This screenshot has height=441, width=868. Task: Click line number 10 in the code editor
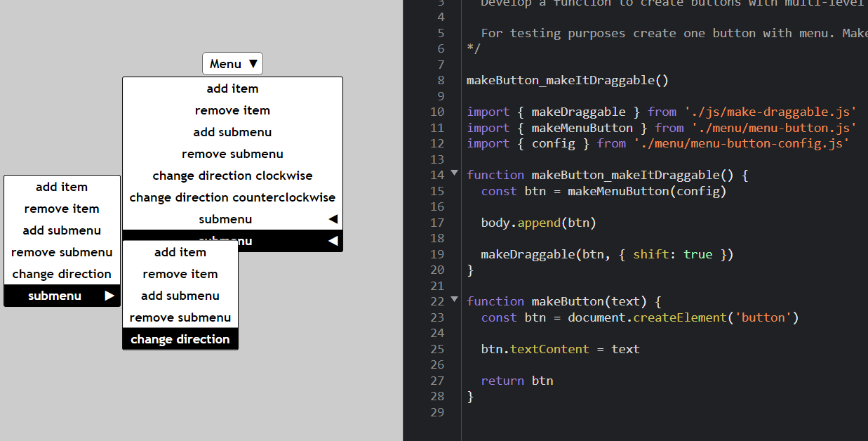point(437,111)
